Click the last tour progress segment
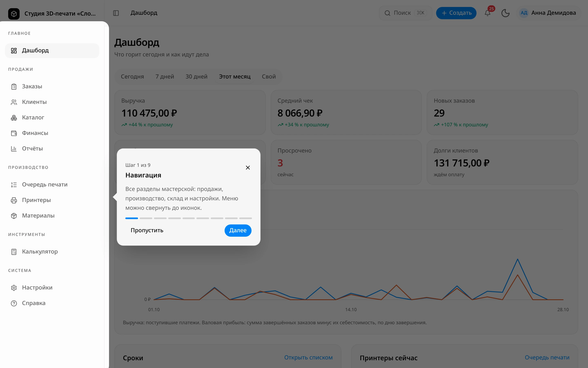 point(245,218)
